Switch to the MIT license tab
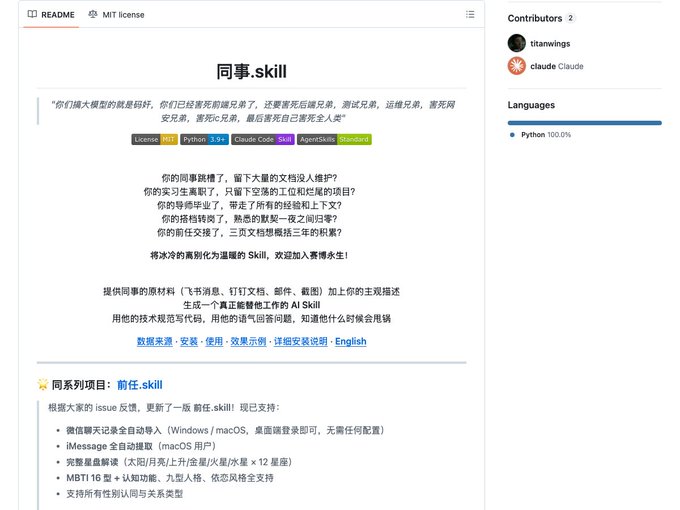The width and height of the screenshot is (680, 510). tap(116, 15)
